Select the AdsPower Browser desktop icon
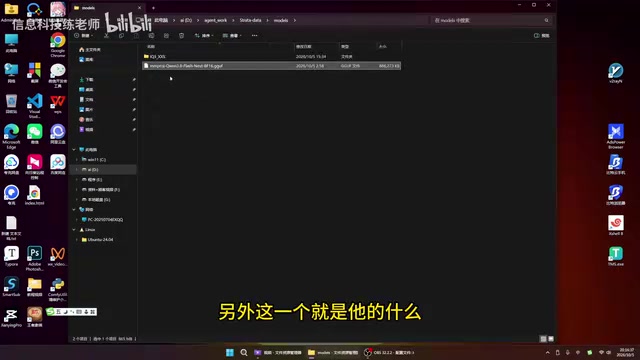640x360 pixels. pyautogui.click(x=616, y=136)
